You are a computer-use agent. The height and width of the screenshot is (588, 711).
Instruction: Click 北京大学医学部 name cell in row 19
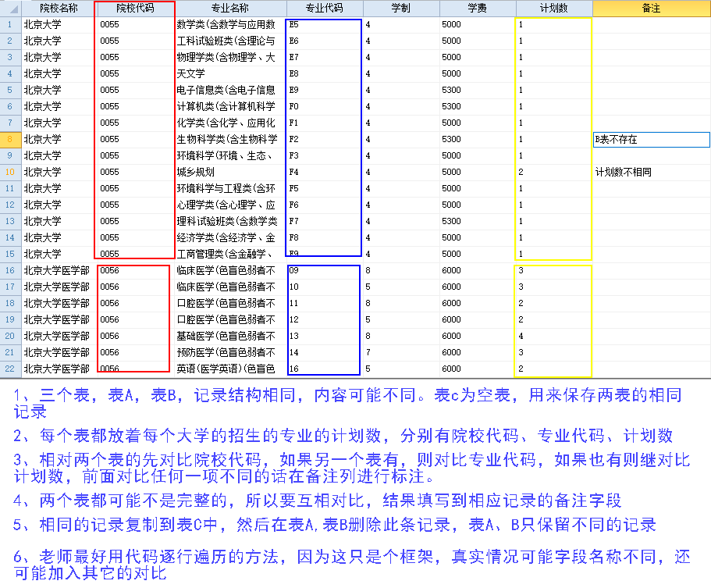pos(59,320)
